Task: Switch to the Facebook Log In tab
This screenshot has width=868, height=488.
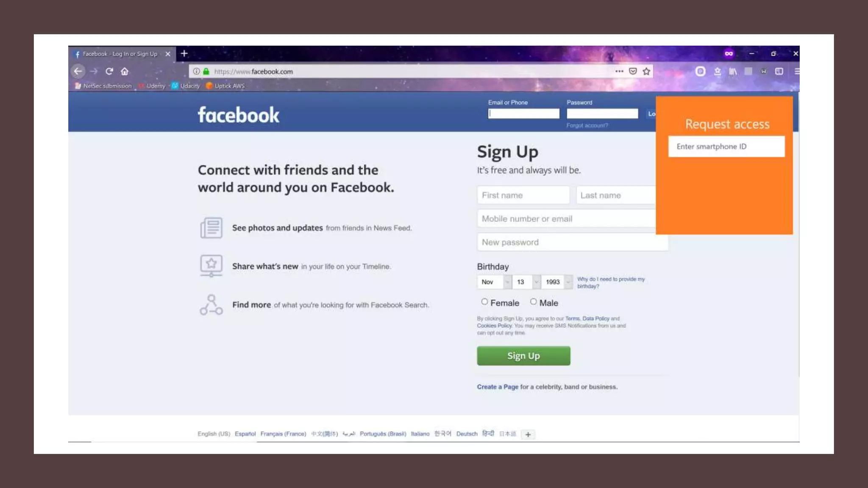Action: (x=120, y=54)
